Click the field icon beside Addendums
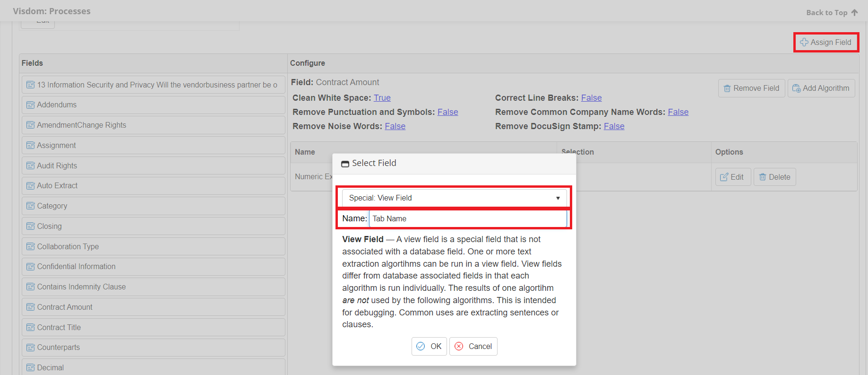Image resolution: width=868 pixels, height=375 pixels. click(x=31, y=105)
